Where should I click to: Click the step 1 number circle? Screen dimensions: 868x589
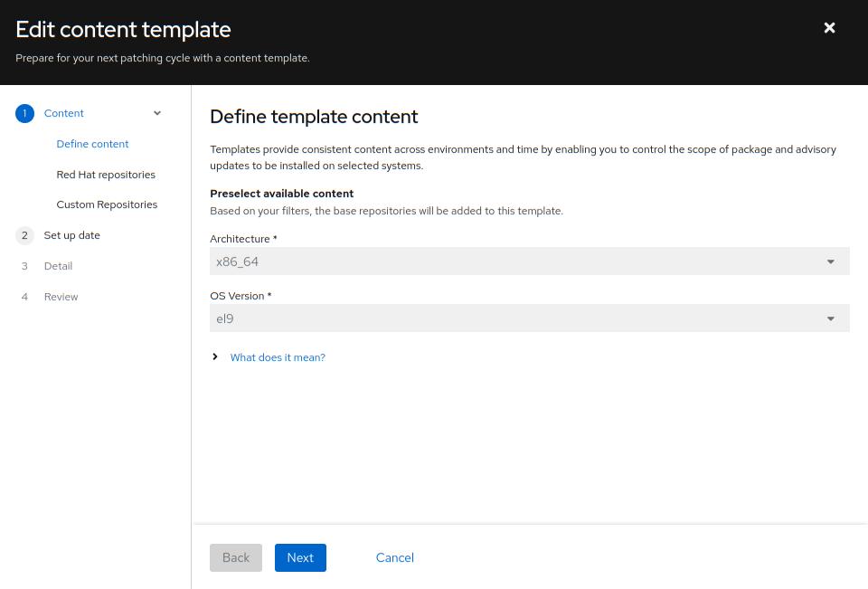[24, 113]
